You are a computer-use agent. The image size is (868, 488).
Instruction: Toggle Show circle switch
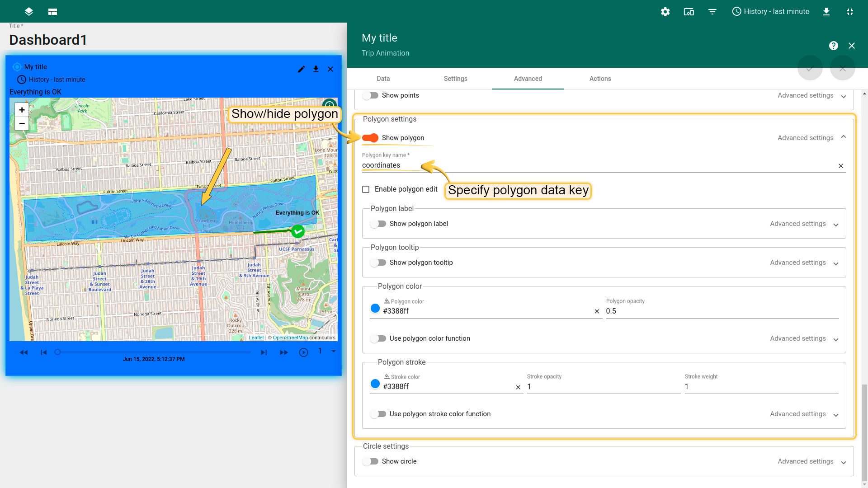(371, 461)
